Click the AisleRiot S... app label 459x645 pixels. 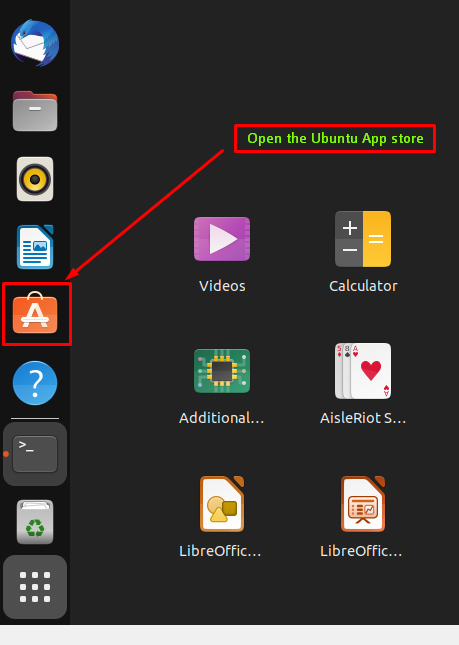(363, 418)
